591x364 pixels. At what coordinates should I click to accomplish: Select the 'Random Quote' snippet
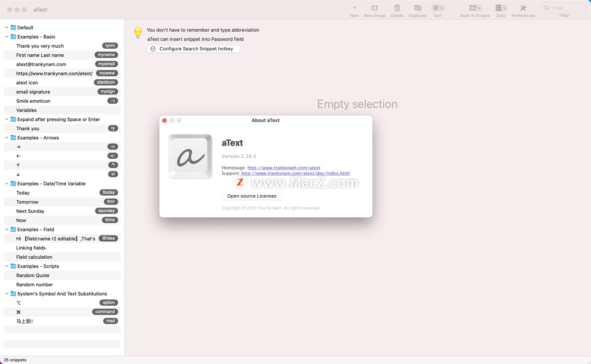[62, 275]
